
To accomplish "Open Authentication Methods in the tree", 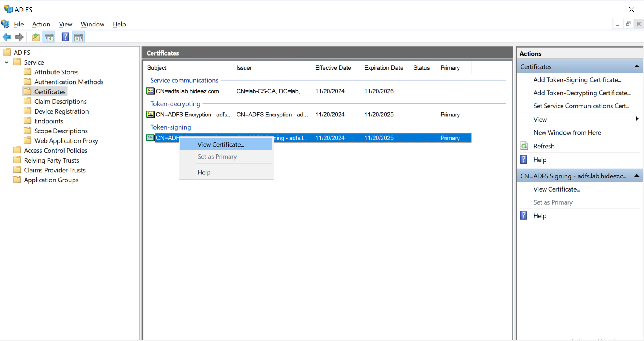I will click(69, 82).
